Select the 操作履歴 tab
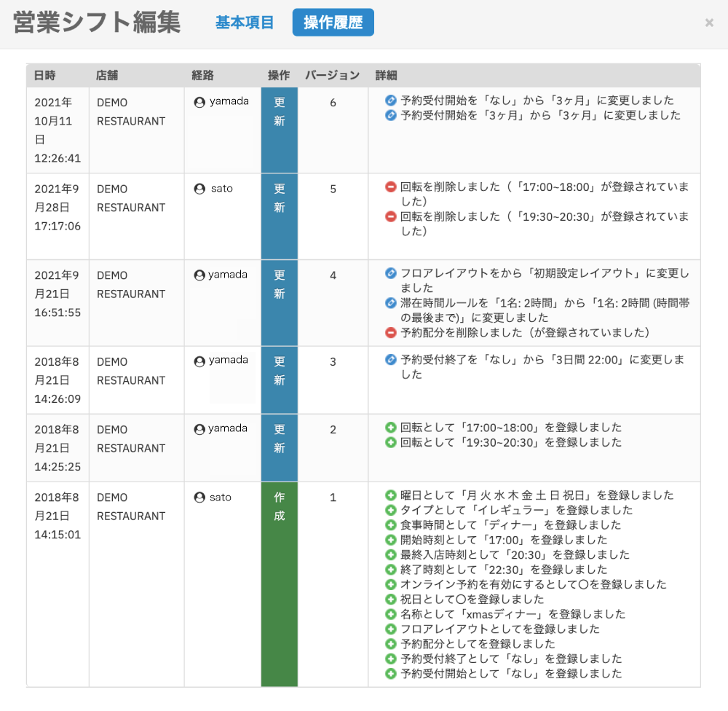This screenshot has width=728, height=711. [333, 23]
